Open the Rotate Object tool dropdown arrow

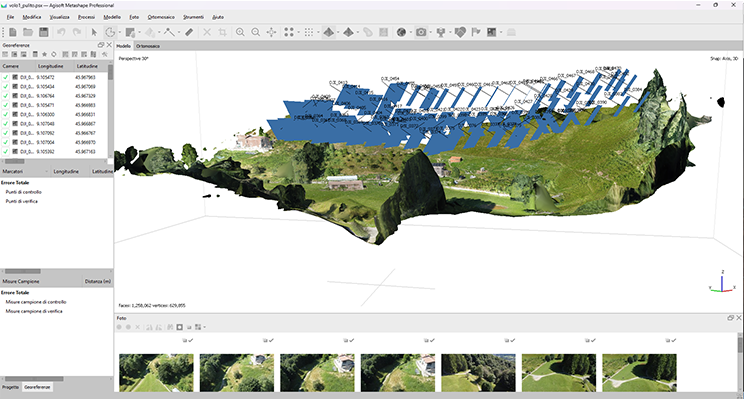click(x=119, y=32)
